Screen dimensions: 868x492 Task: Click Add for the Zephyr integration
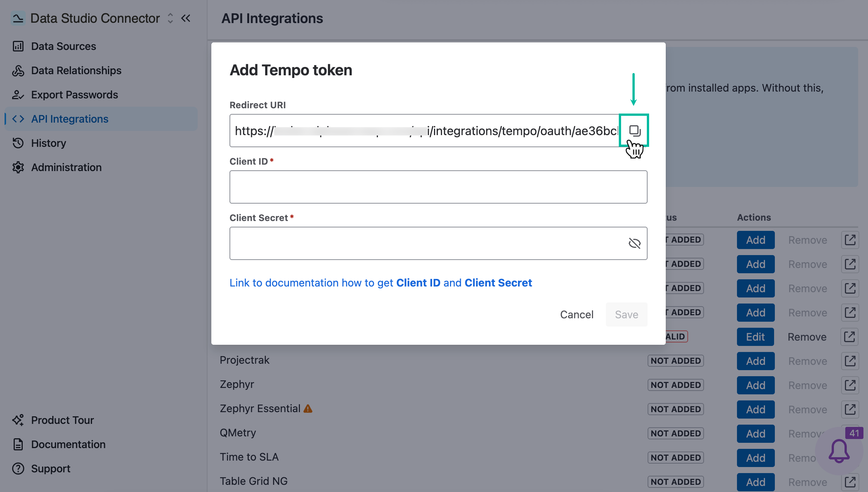tap(756, 385)
